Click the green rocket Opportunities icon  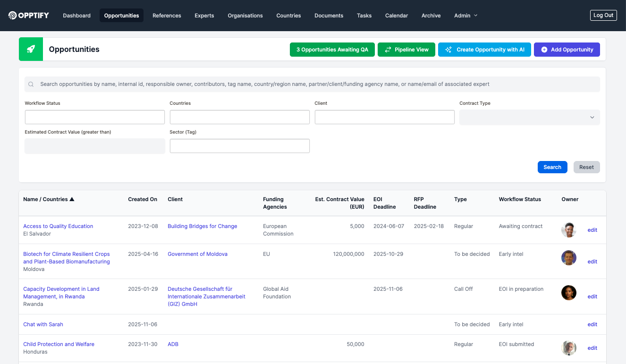point(31,49)
